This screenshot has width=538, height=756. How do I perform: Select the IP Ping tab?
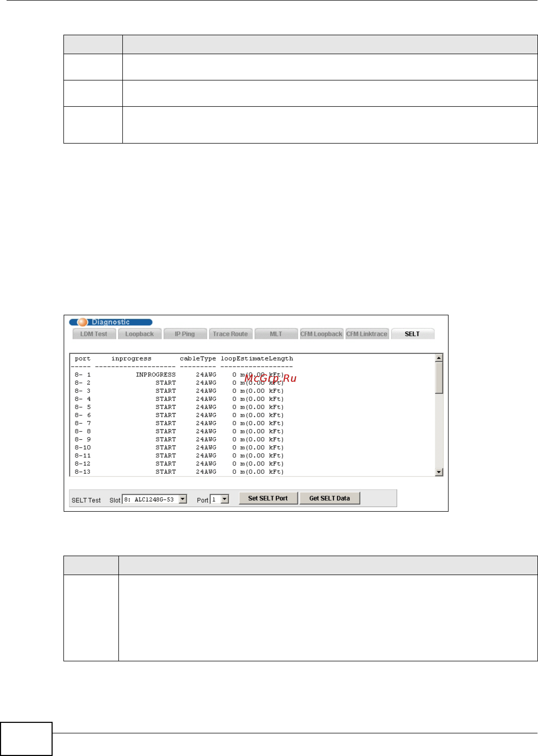[185, 334]
